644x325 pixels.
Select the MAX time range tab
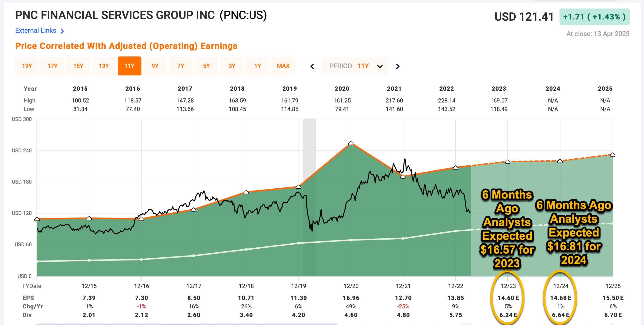coord(283,66)
